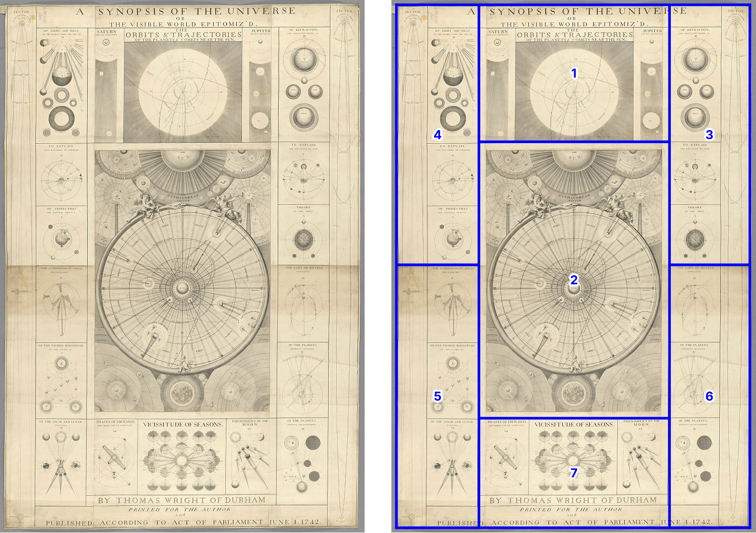Click 'PYTHAGOREAN SYSTEM' banner in unannotated chart
This screenshot has width=756, height=533.
[183, 198]
